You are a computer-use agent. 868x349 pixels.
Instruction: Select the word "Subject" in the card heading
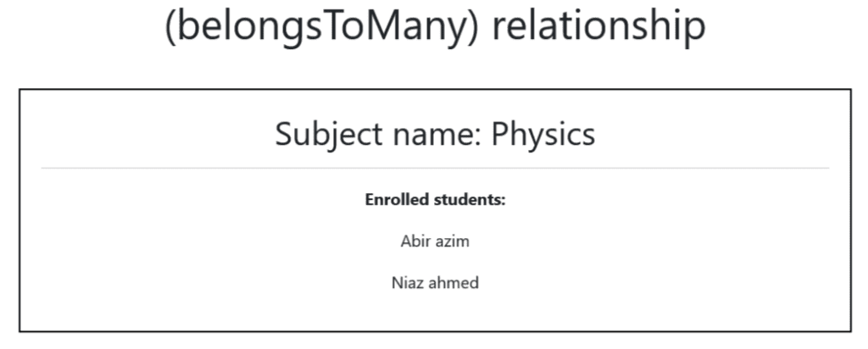[x=329, y=134]
